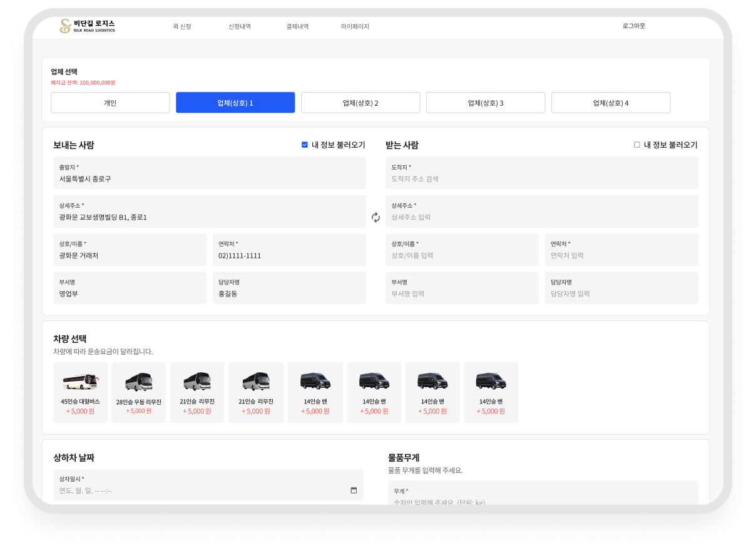Focus receiver 담당자명 입력 field
This screenshot has width=756, height=553.
[x=621, y=288]
